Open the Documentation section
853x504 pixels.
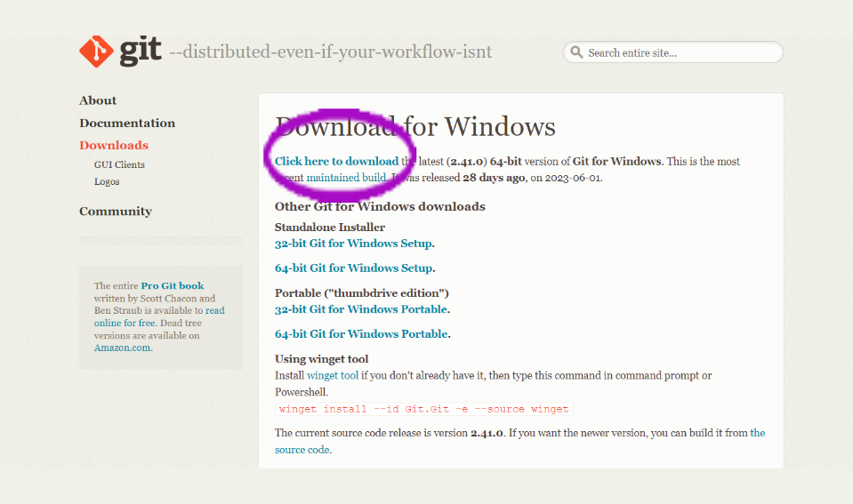pos(127,123)
